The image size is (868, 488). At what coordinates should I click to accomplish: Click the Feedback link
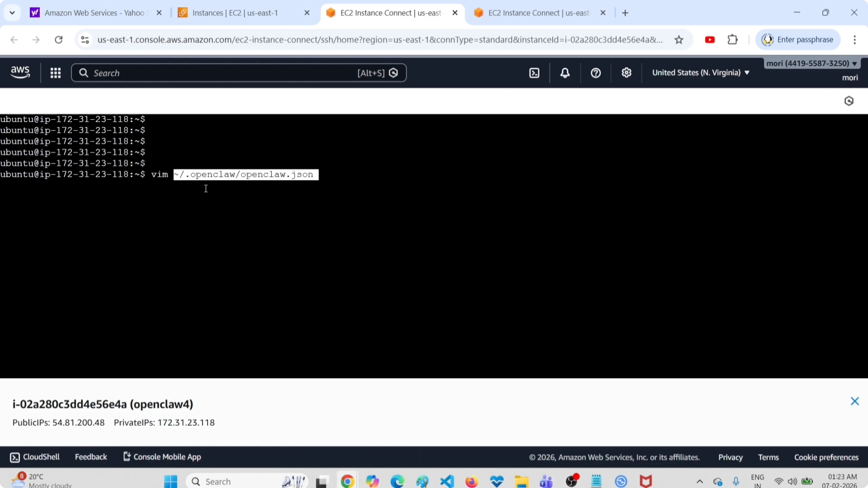[x=91, y=457]
